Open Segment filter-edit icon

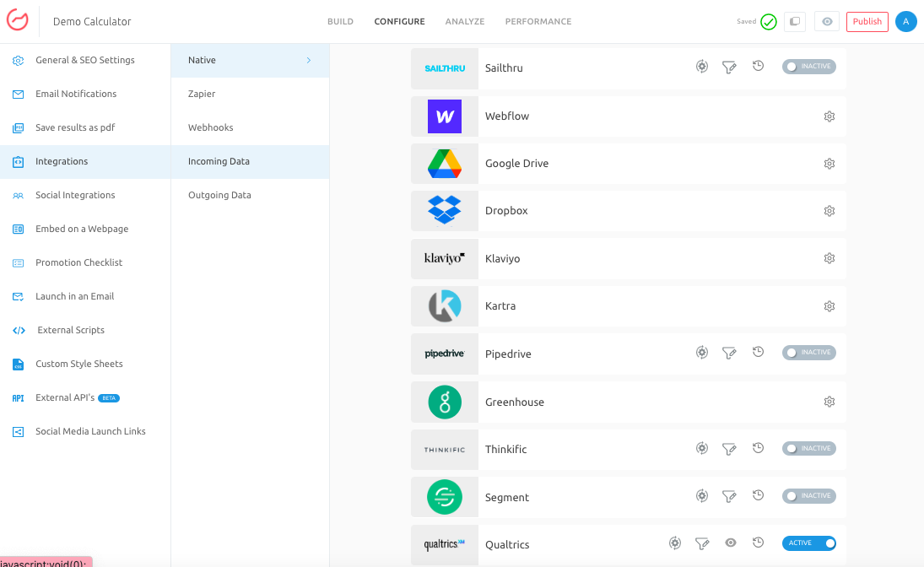pos(730,496)
